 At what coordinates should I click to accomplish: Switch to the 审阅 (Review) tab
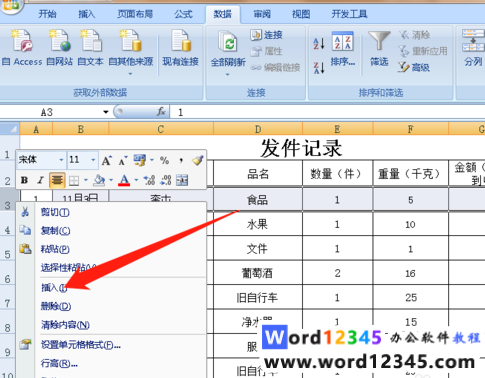tap(262, 14)
